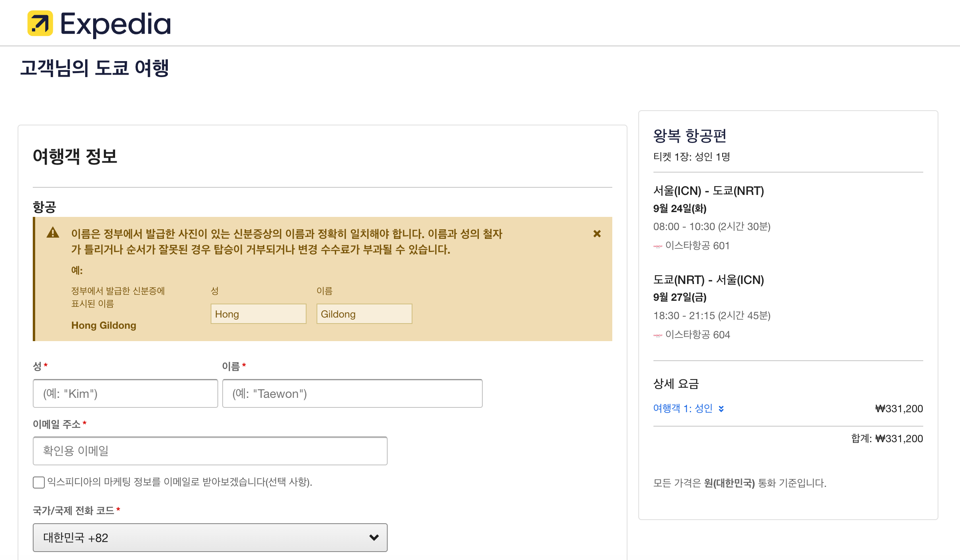Click the Eastar Jet logo for flight 604
This screenshot has width=960, height=560.
pos(657,336)
